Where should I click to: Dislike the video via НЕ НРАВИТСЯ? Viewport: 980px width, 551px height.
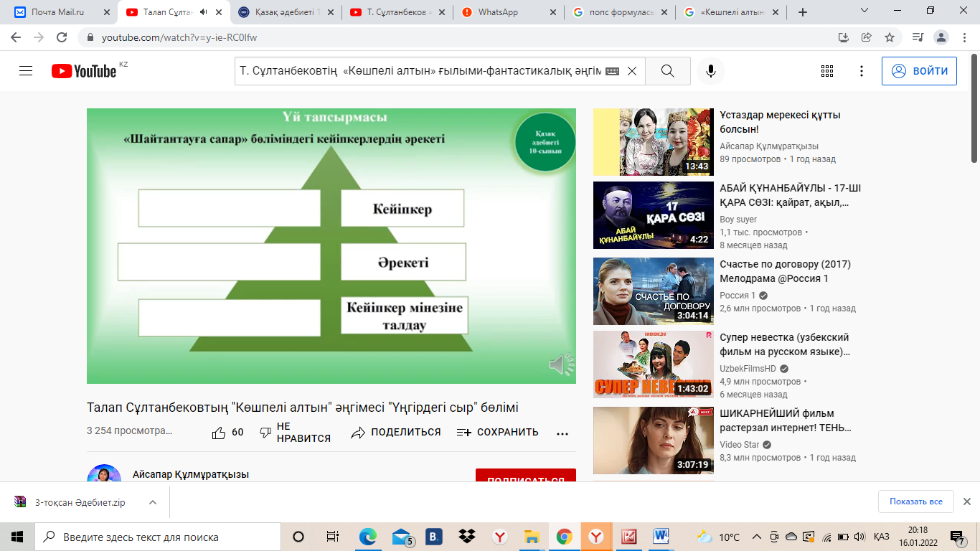coord(295,433)
